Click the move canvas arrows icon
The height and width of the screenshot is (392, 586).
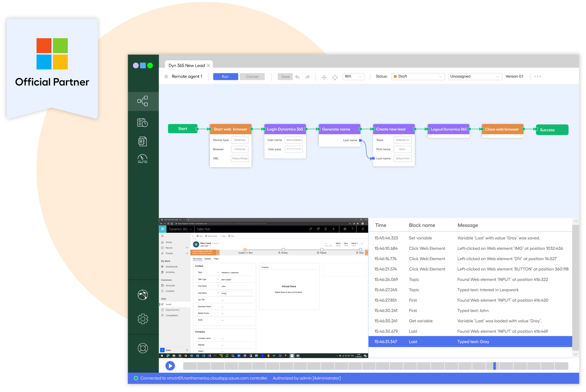[324, 77]
